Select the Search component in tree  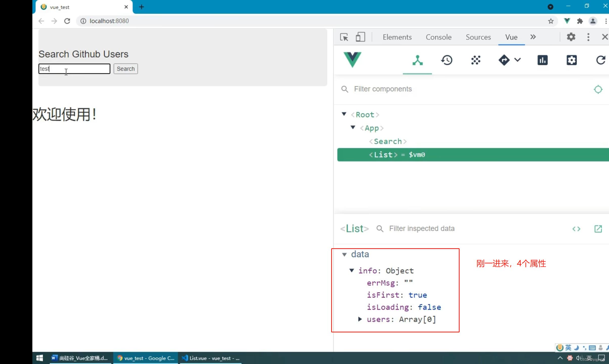pos(388,141)
